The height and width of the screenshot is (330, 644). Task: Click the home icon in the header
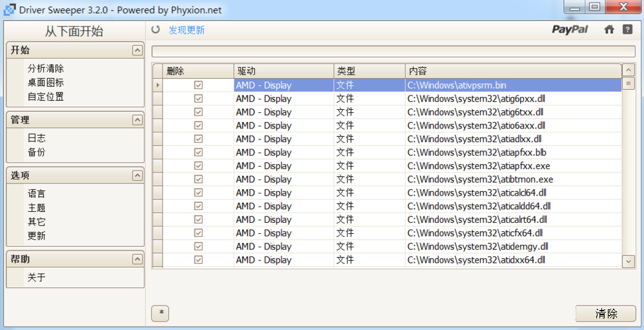click(609, 30)
